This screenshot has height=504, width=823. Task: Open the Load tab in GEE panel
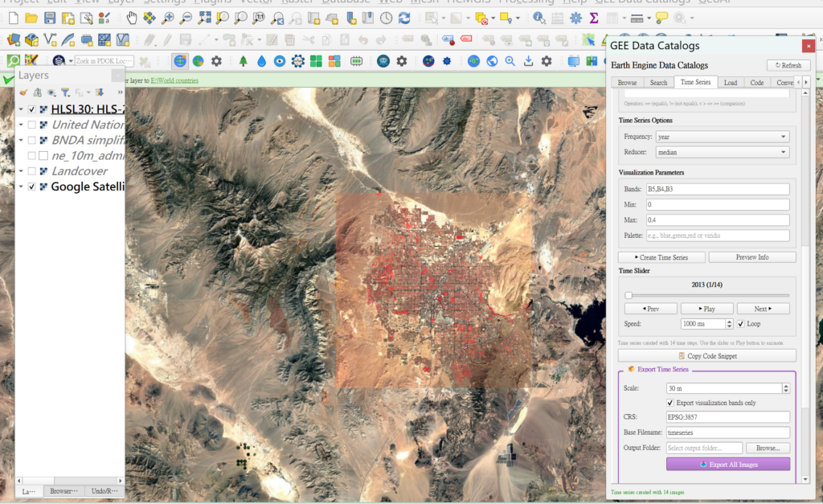730,83
